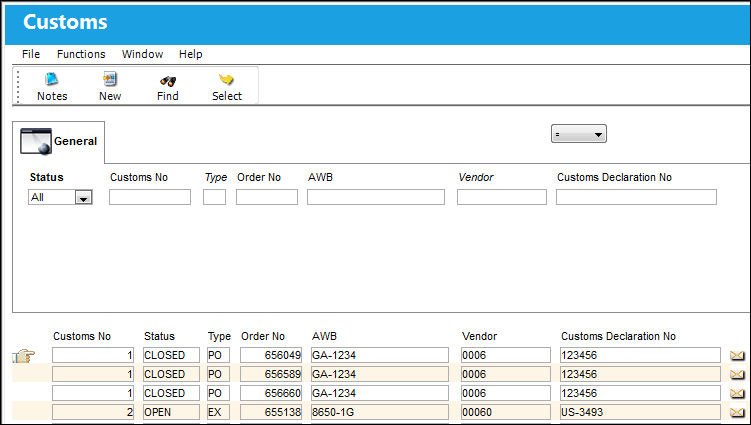Select Order No cell 656660
The image size is (751, 425).
pos(271,393)
